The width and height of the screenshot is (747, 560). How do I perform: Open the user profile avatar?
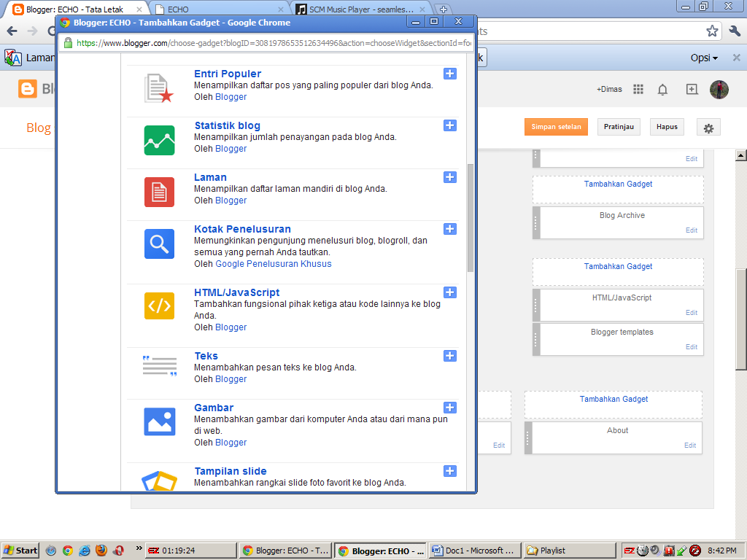click(x=719, y=89)
